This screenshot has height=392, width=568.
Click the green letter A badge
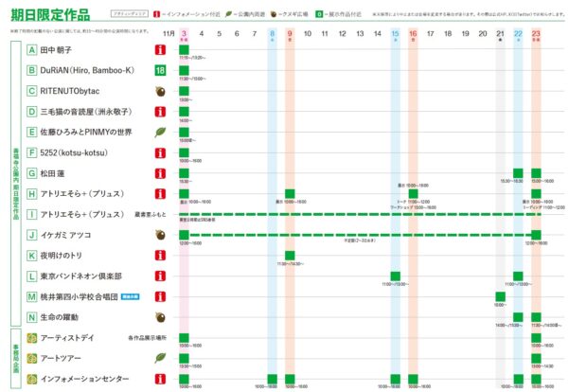click(32, 50)
